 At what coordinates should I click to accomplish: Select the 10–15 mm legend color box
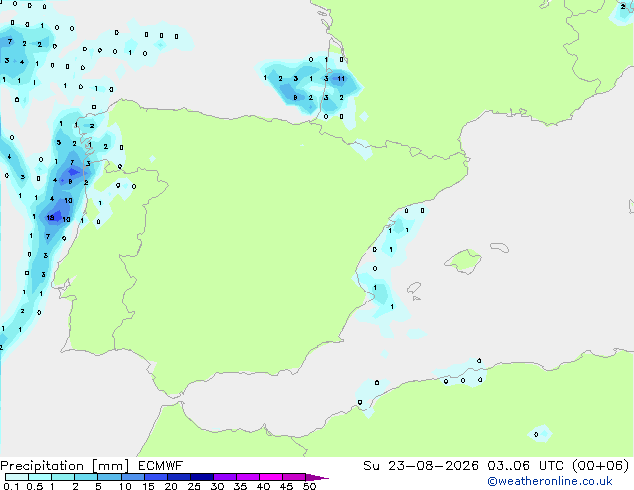132,477
